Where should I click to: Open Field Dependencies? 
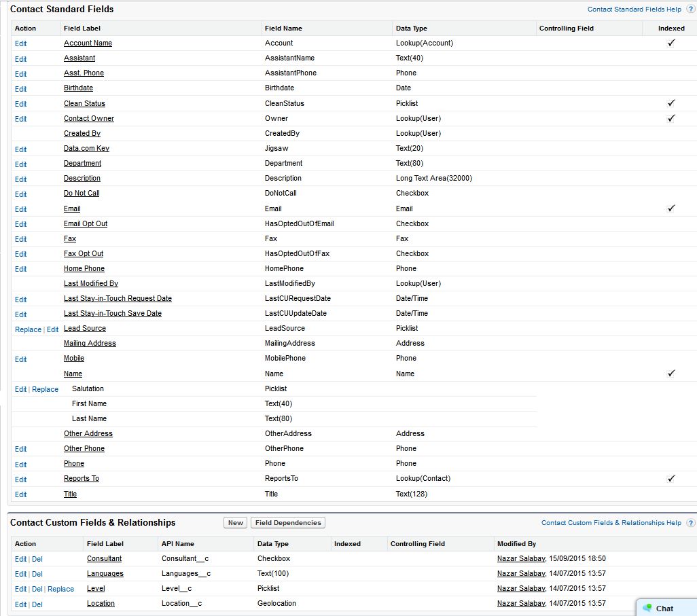click(x=288, y=523)
